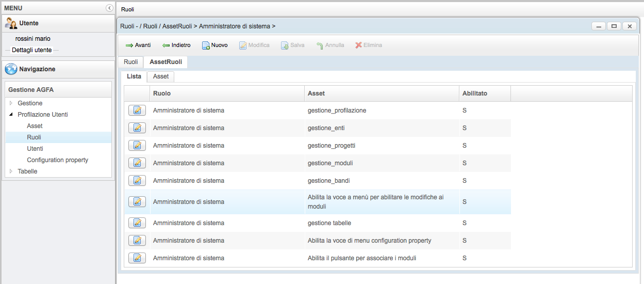Image resolution: width=644 pixels, height=284 pixels.
Task: Collapse the MENU side panel
Action: pyautogui.click(x=109, y=8)
